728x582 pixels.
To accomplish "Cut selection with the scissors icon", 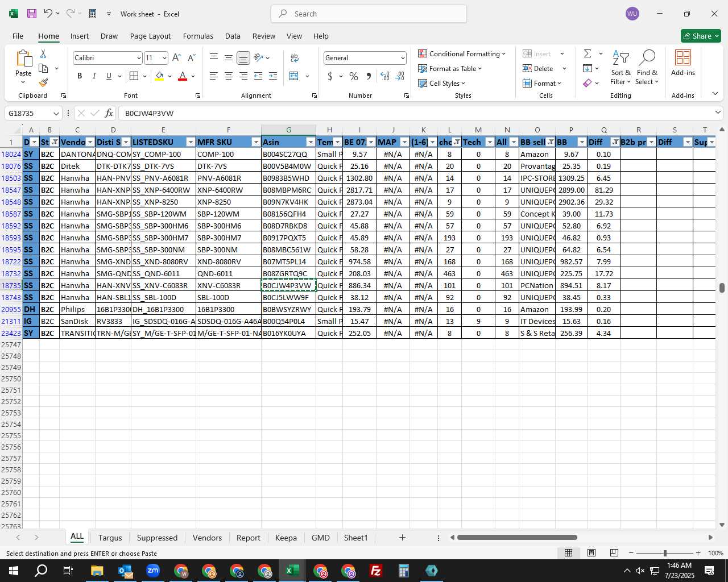I will click(x=43, y=53).
